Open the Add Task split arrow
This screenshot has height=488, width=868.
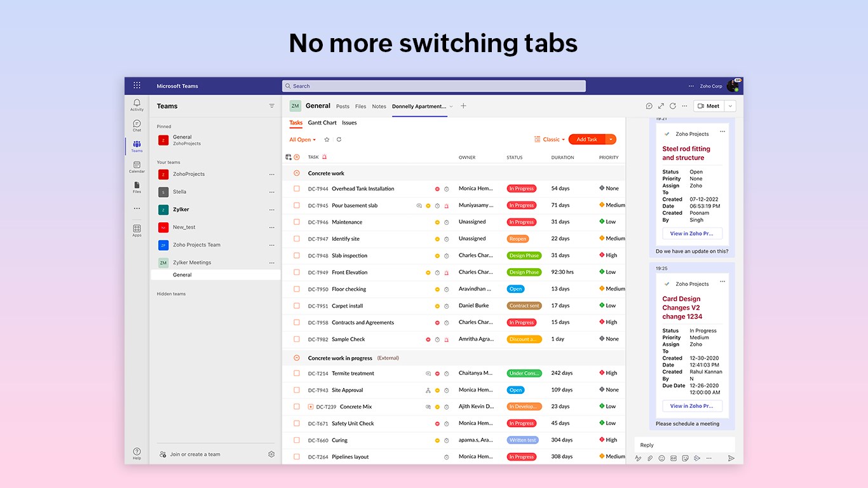(x=611, y=140)
